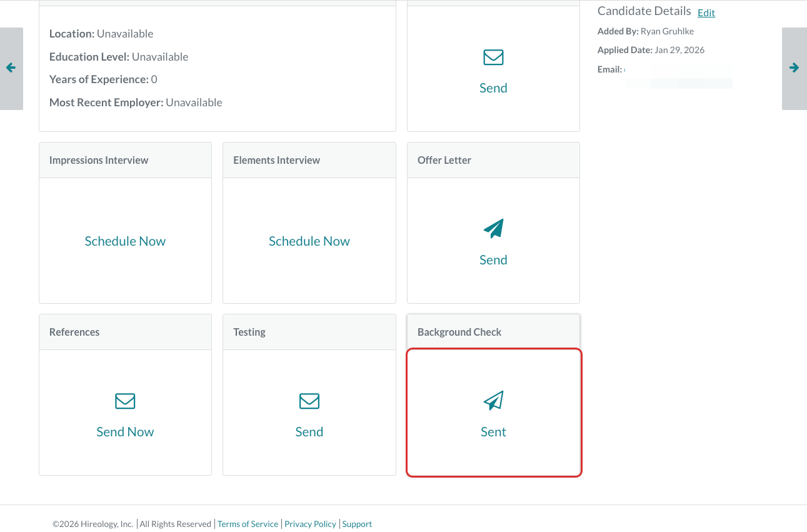Go to previous candidate with left arrow
Image resolution: width=807 pixels, height=532 pixels.
pyautogui.click(x=11, y=68)
